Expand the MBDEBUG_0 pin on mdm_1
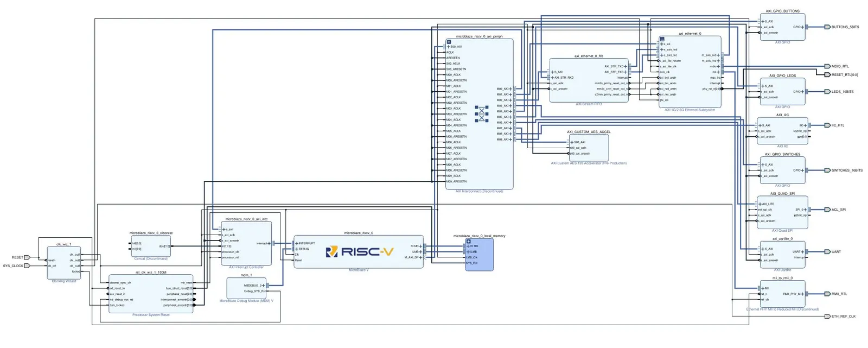This screenshot has width=868, height=348. click(x=264, y=286)
